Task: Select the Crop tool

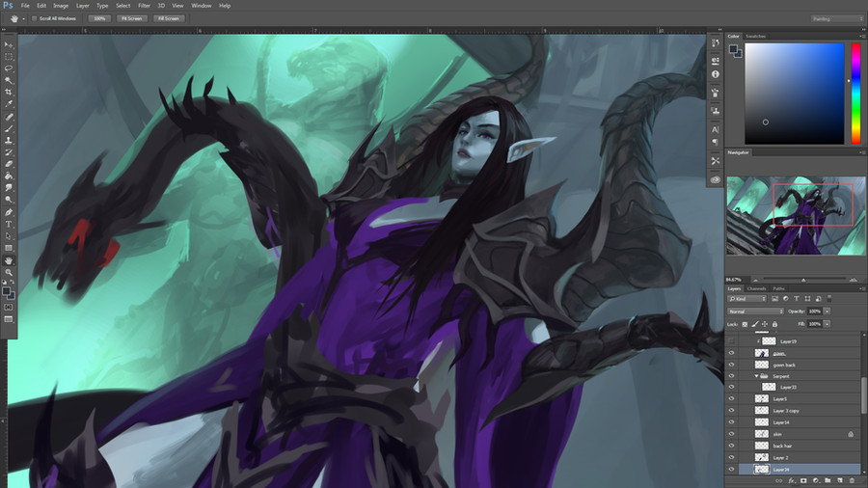Action: pyautogui.click(x=9, y=92)
